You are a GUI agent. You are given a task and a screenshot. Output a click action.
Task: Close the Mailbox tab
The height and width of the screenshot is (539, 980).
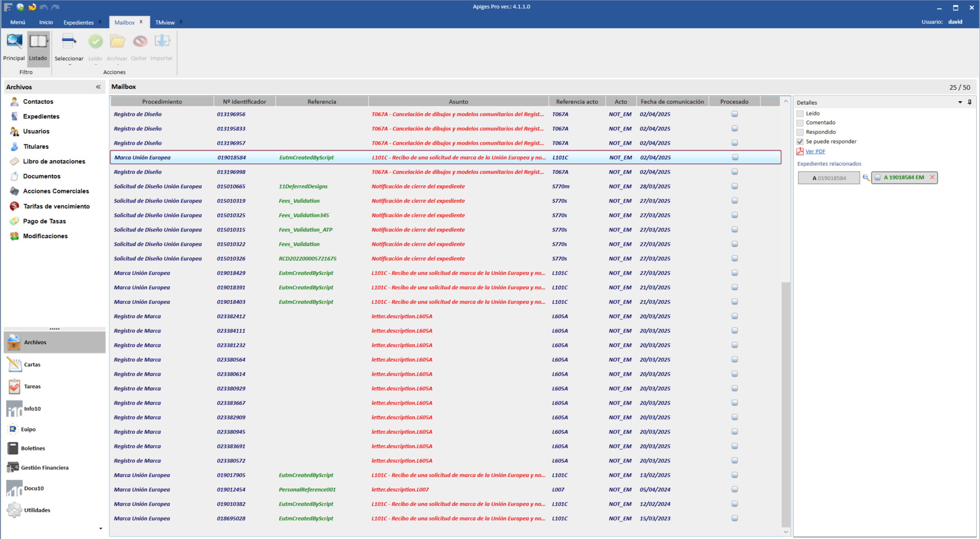coord(141,22)
